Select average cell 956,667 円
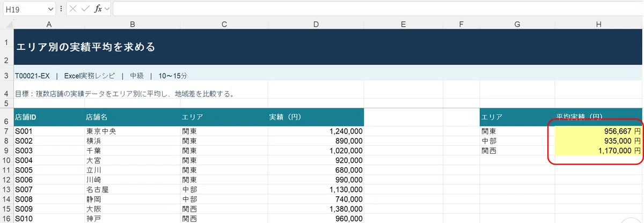 tap(599, 131)
